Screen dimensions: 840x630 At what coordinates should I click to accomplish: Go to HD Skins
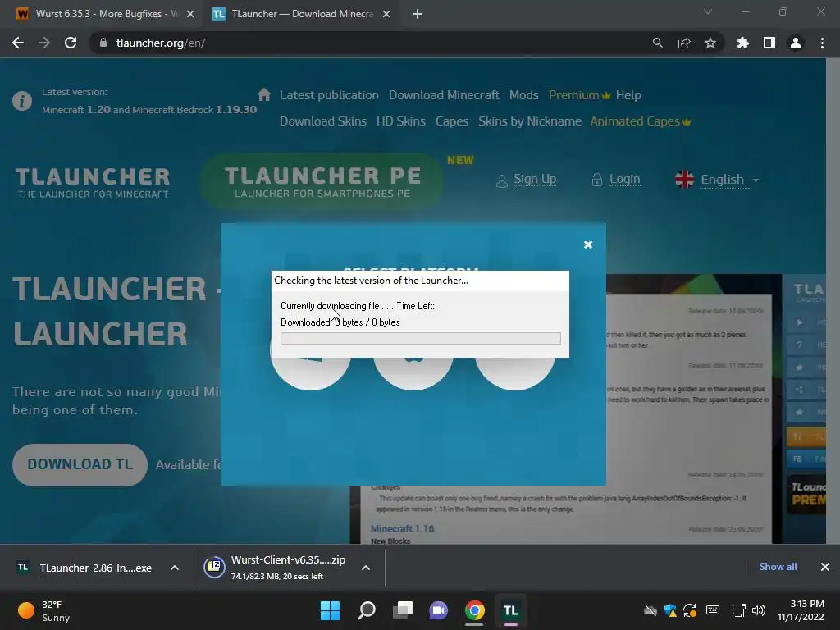click(x=400, y=121)
